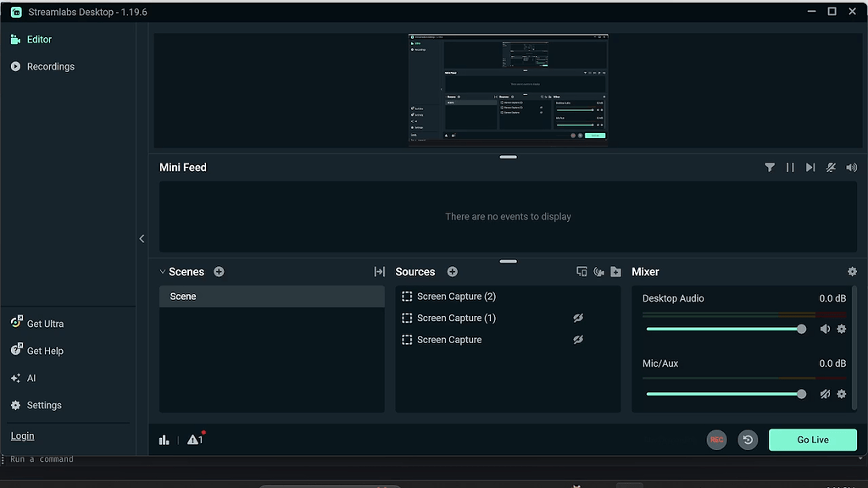
Task: Open the Editor view in sidebar
Action: (x=39, y=39)
